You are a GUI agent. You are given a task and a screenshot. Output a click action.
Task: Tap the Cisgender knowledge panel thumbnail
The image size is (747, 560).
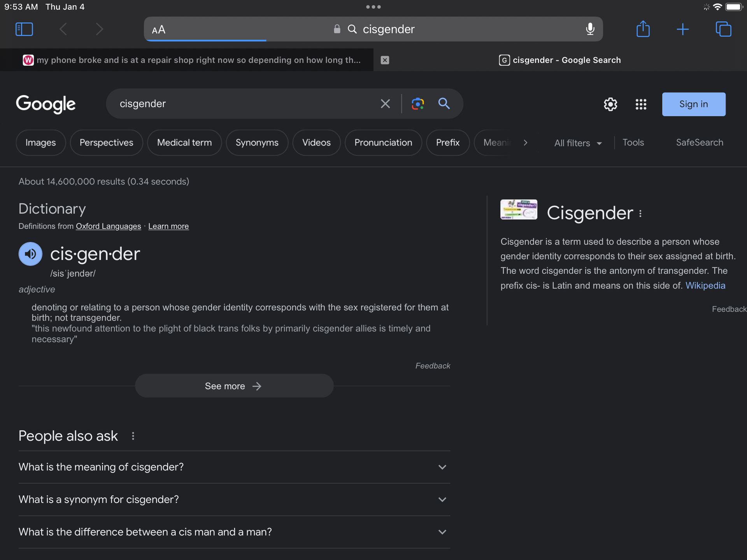coord(519,210)
